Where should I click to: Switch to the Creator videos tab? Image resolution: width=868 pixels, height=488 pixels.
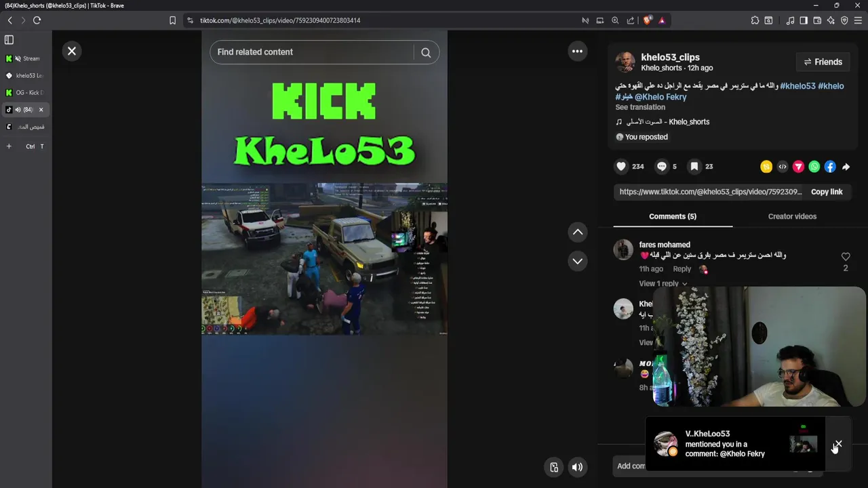pos(792,216)
